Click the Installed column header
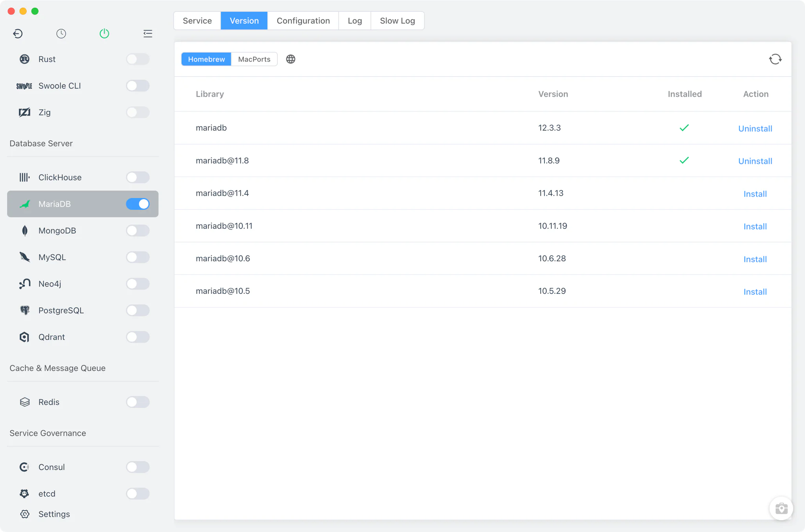 click(x=684, y=94)
